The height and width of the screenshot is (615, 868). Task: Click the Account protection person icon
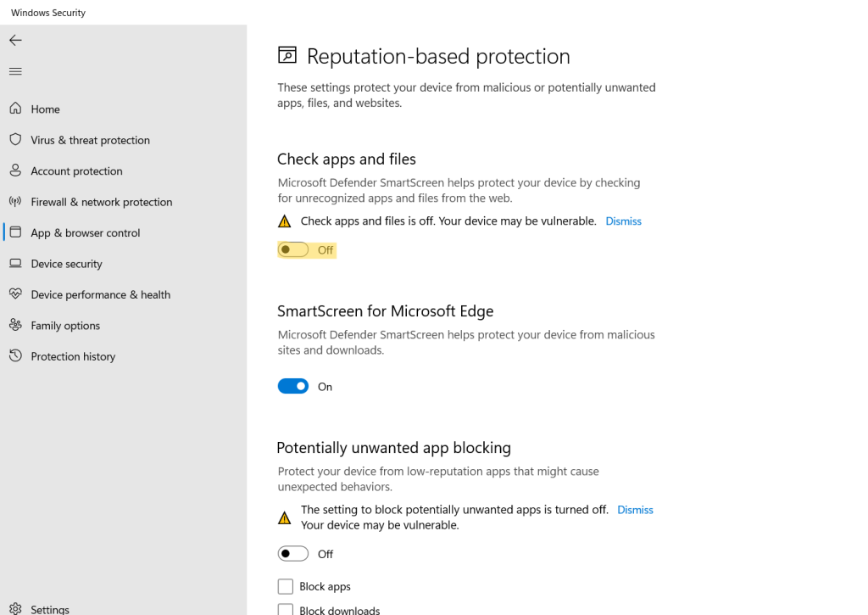pyautogui.click(x=15, y=171)
